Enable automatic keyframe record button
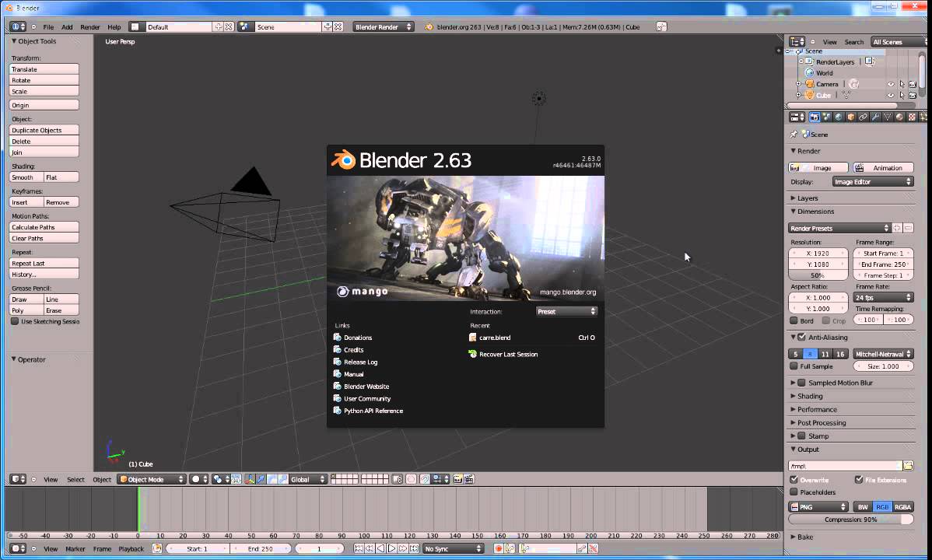Viewport: 932px width, 560px height. (498, 548)
